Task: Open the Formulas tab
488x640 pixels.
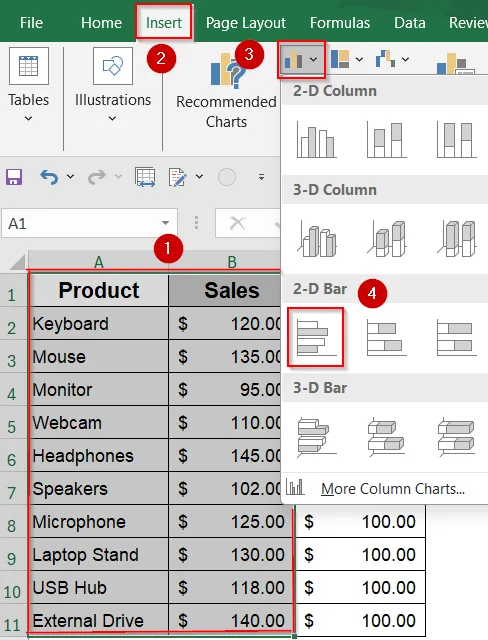Action: click(340, 23)
